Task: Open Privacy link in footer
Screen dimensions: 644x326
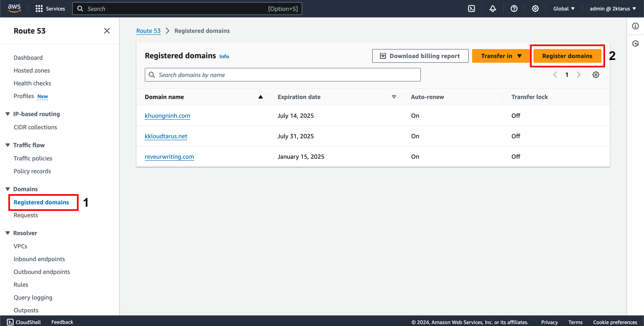Action: pyautogui.click(x=549, y=322)
